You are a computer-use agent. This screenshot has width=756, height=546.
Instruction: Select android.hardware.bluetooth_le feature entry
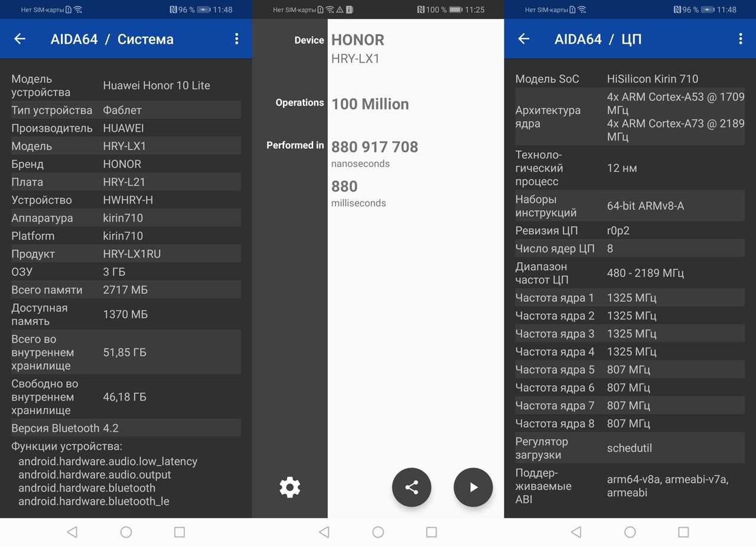click(x=94, y=501)
